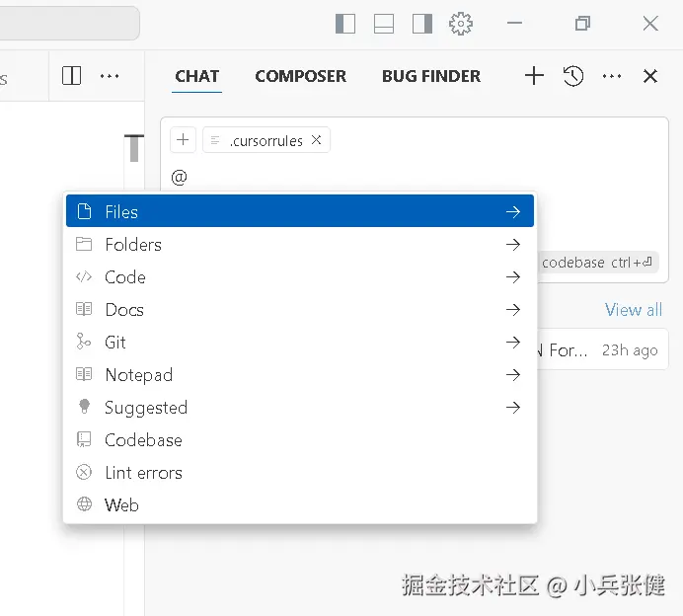This screenshot has height=616, width=683.
Task: Switch to the COMPOSER tab
Action: [301, 76]
